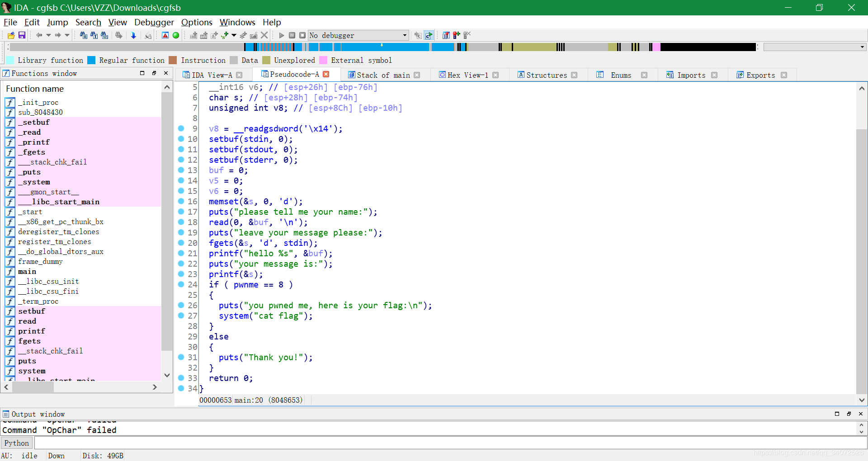Toggle breakpoint dot on pseudocode line 24

(181, 284)
